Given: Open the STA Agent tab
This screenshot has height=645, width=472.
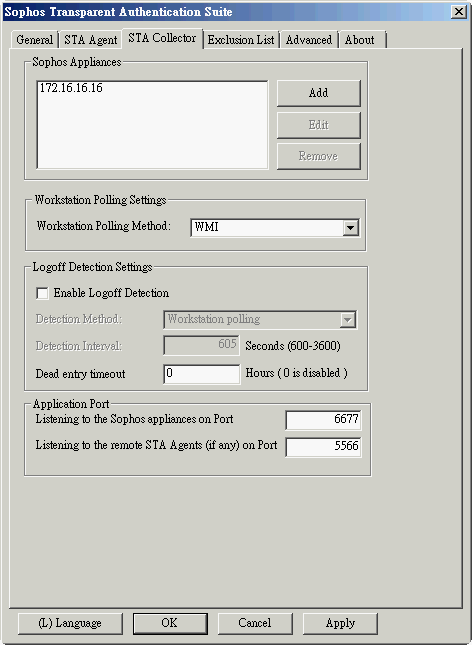Looking at the screenshot, I should (91, 40).
